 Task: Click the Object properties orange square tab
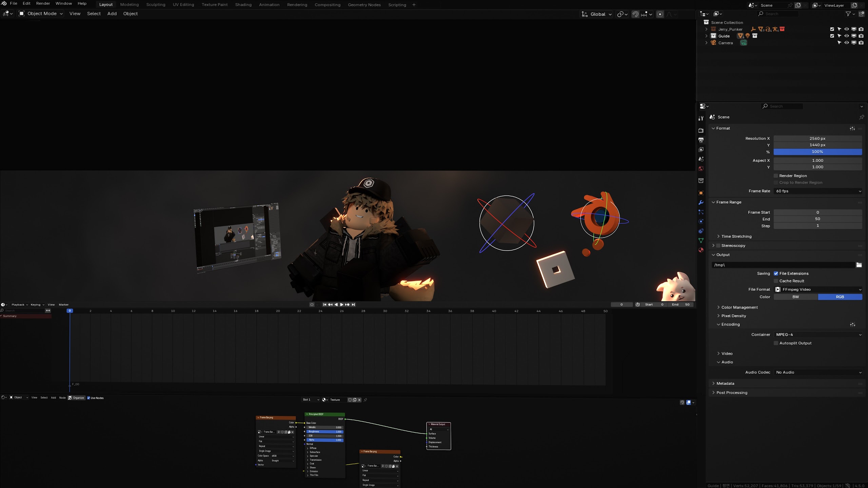[x=701, y=193]
